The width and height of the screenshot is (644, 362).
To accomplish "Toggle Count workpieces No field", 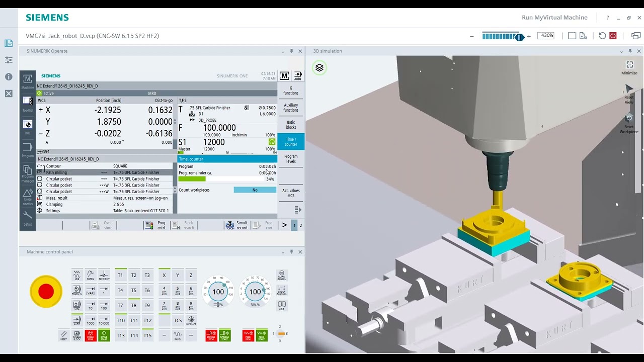I will pyautogui.click(x=255, y=190).
